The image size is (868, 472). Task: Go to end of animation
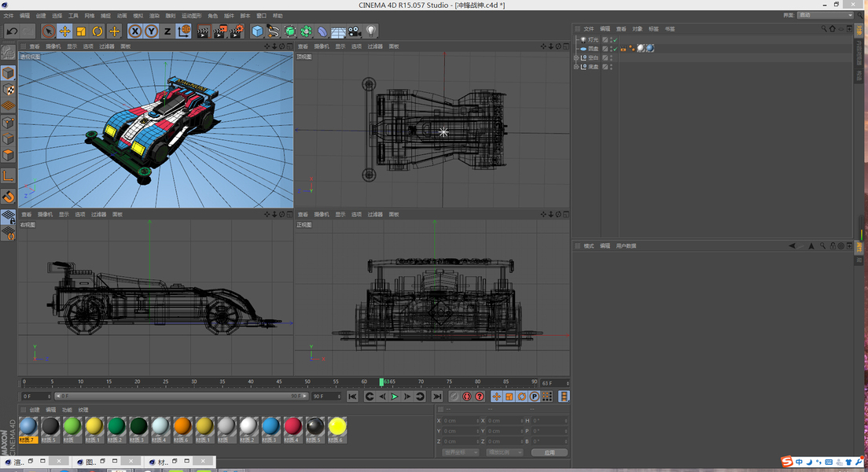point(437,396)
